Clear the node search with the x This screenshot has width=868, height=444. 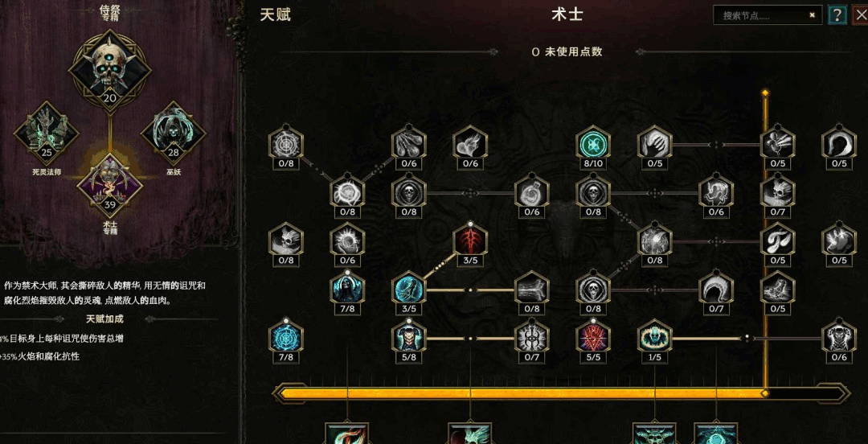coord(812,15)
